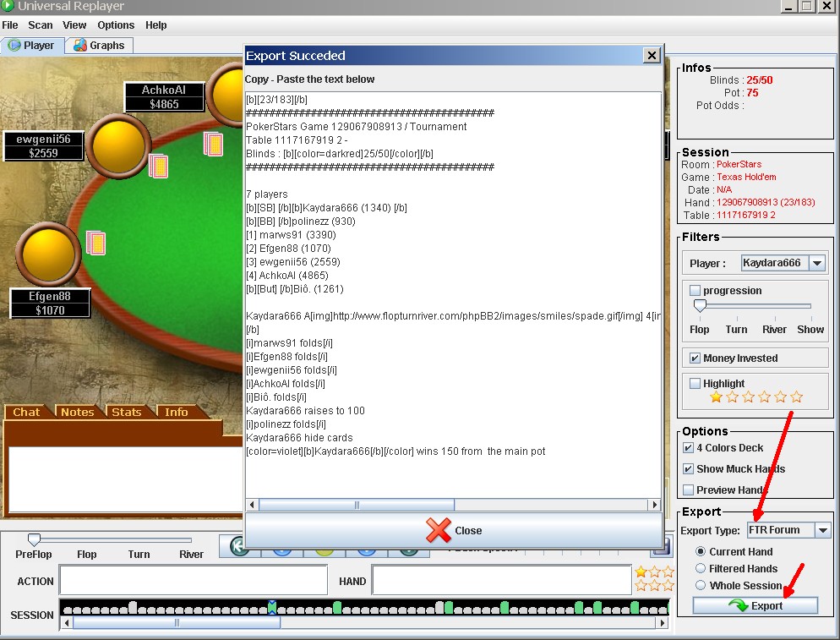Click the progression slider handle in Filters
840x640 pixels.
point(700,306)
